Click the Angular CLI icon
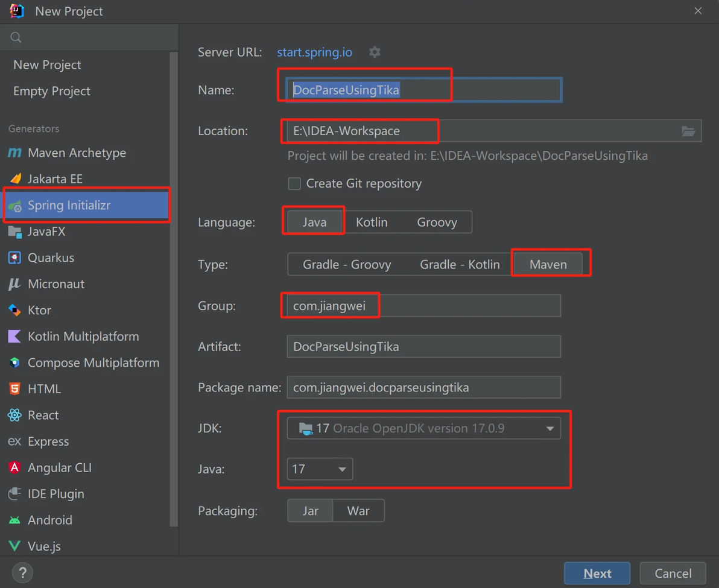 click(x=14, y=468)
